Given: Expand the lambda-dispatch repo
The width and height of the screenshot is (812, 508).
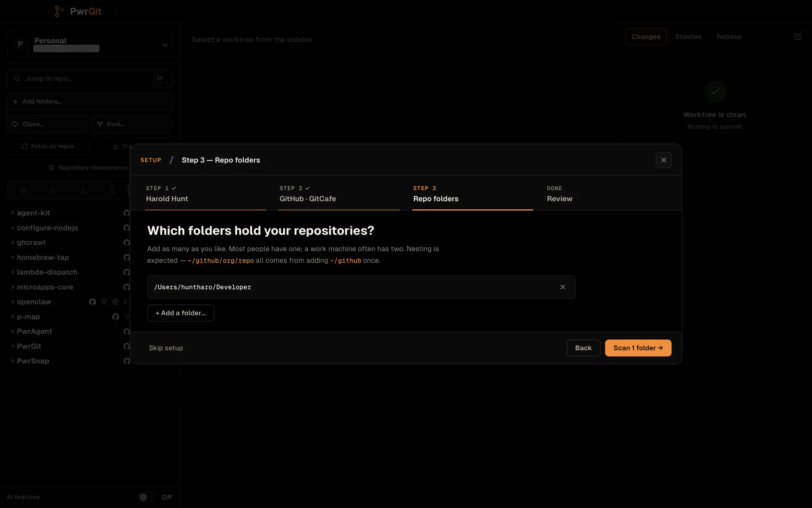Looking at the screenshot, I should [13, 272].
